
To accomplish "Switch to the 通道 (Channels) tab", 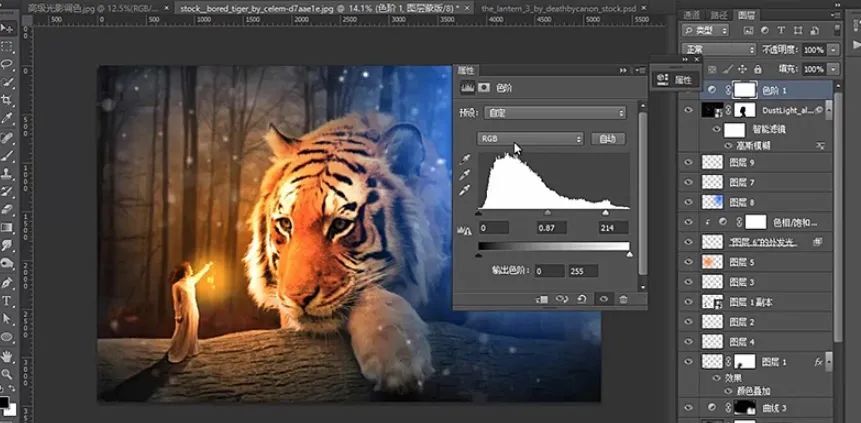I will (692, 15).
